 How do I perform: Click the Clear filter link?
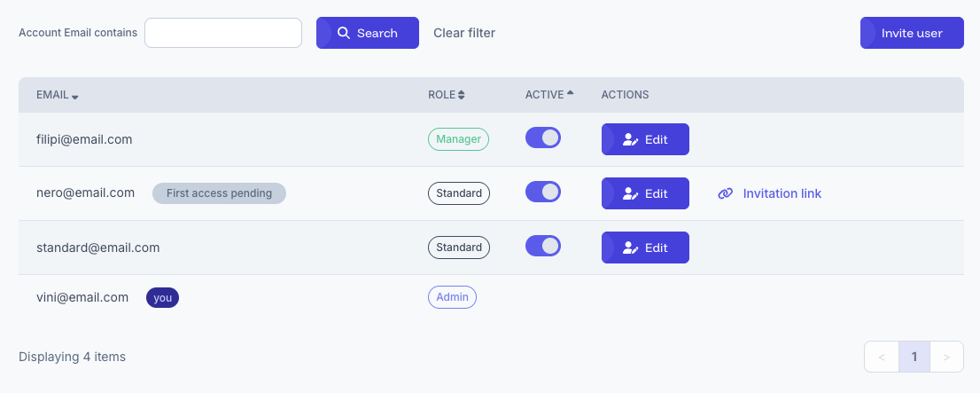(464, 33)
